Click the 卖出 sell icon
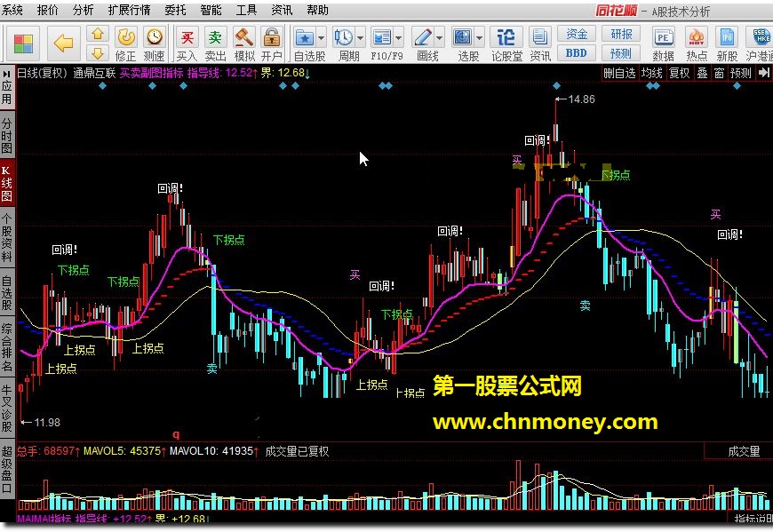The height and width of the screenshot is (532, 773). 215,44
